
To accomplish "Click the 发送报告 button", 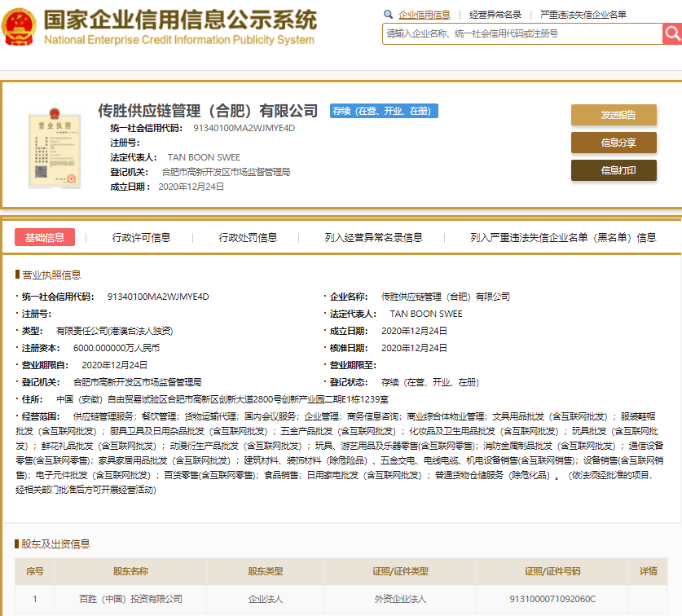I will (x=614, y=115).
